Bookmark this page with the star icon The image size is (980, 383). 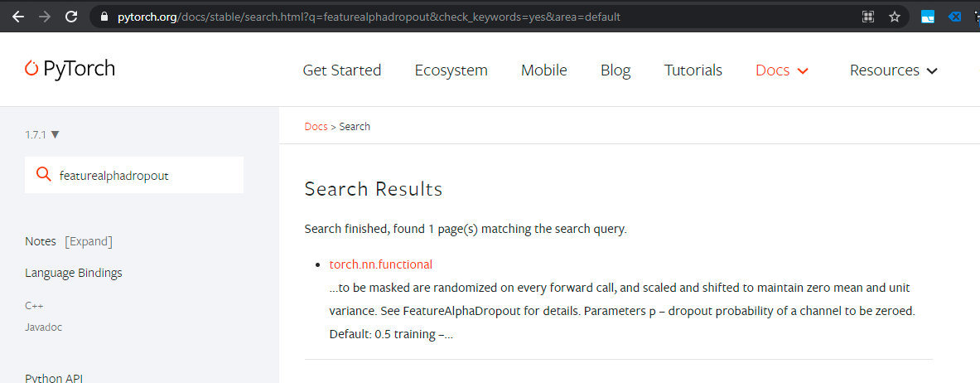[x=895, y=17]
